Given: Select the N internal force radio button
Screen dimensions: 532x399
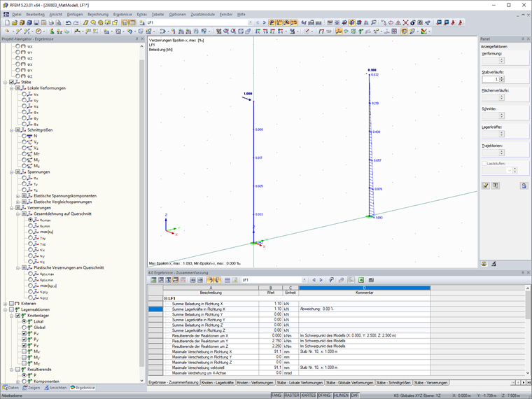Looking at the screenshot, I should click(24, 136).
